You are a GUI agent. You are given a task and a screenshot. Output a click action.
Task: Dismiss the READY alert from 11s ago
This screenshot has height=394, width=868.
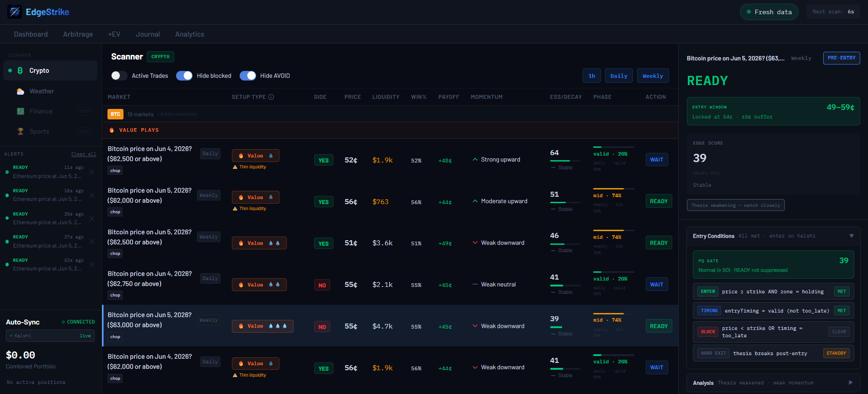91,172
